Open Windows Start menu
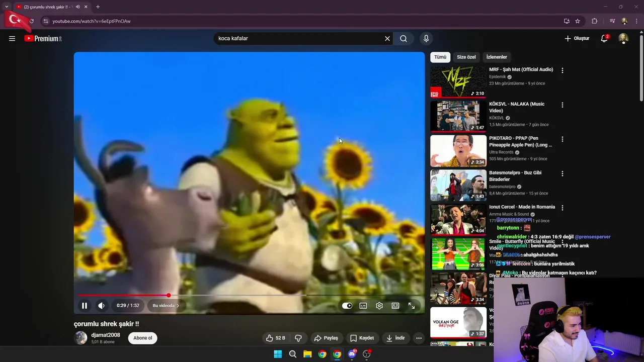This screenshot has width=644, height=362. tap(278, 354)
